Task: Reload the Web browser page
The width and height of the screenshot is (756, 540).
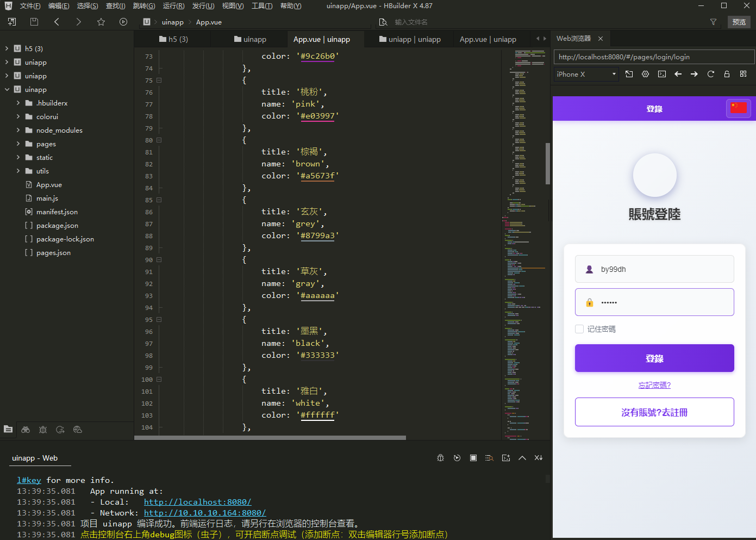Action: (710, 74)
